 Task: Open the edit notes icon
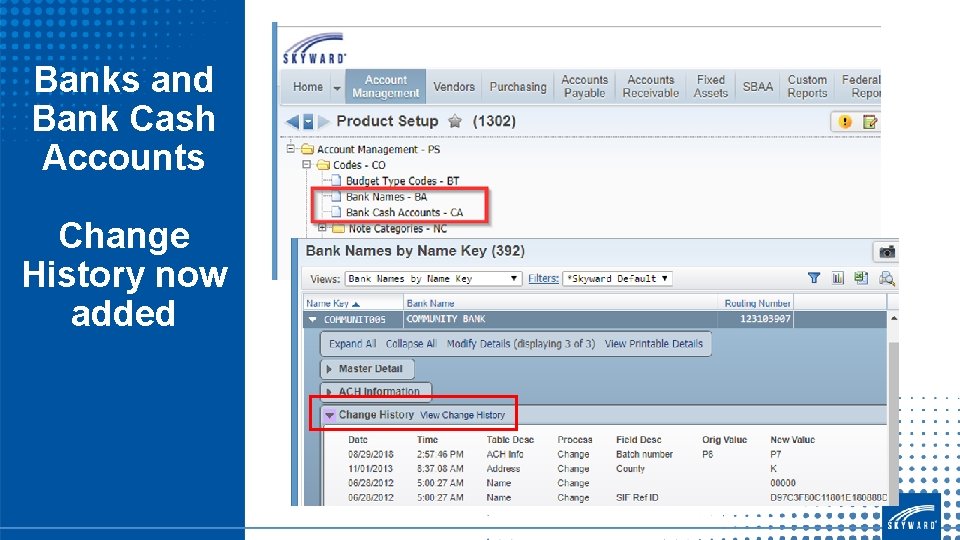tap(870, 121)
